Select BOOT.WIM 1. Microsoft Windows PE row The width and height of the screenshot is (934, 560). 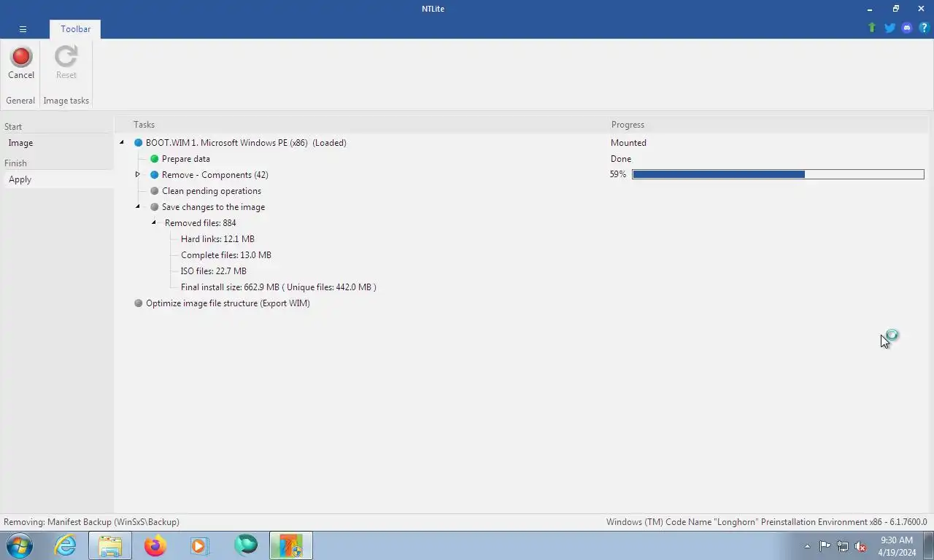[246, 143]
